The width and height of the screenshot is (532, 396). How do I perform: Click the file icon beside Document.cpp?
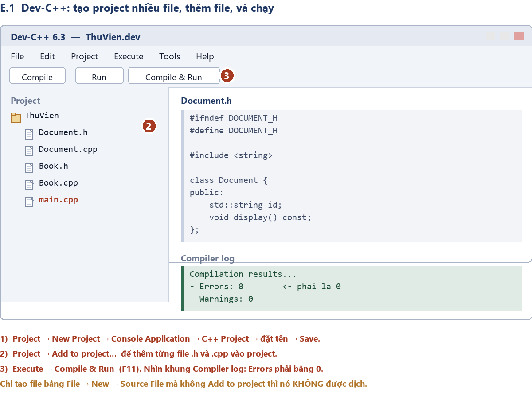tap(29, 151)
